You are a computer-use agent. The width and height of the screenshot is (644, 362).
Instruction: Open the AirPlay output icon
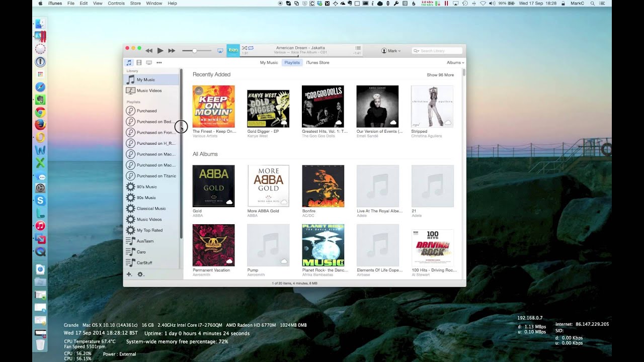point(220,51)
